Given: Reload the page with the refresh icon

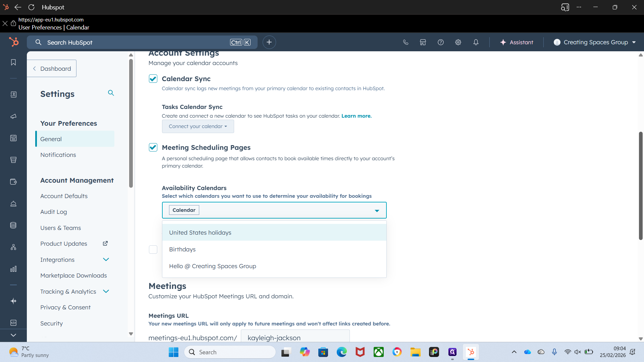Looking at the screenshot, I should pos(31,7).
